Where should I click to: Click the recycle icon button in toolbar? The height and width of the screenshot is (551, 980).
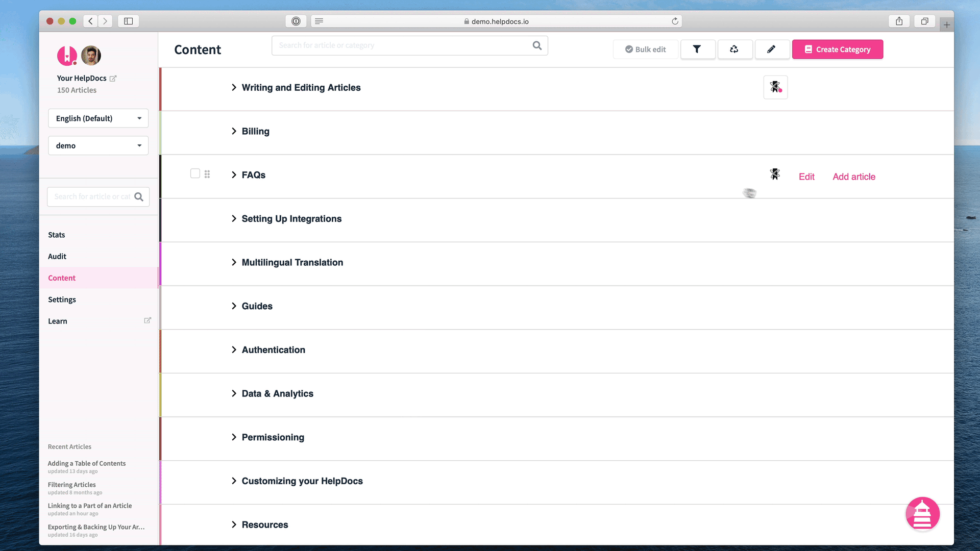734,49
